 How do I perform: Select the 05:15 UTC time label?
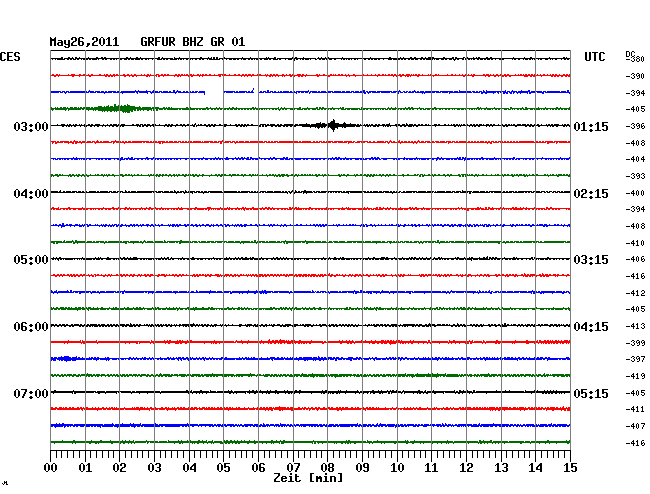[591, 393]
